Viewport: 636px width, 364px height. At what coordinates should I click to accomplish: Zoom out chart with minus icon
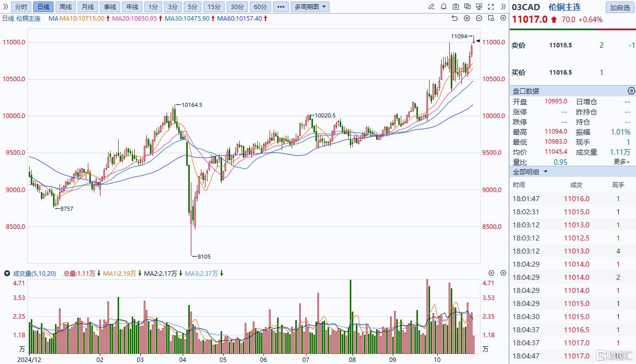click(x=479, y=18)
